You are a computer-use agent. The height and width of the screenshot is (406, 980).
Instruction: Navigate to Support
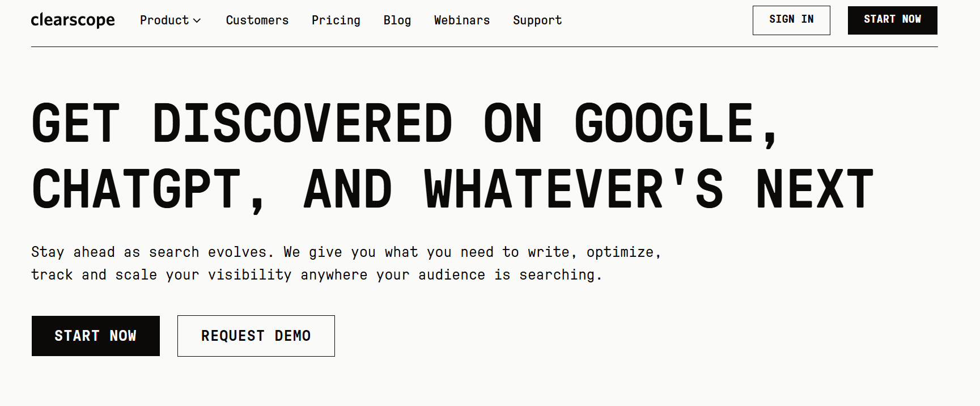pyautogui.click(x=537, y=20)
